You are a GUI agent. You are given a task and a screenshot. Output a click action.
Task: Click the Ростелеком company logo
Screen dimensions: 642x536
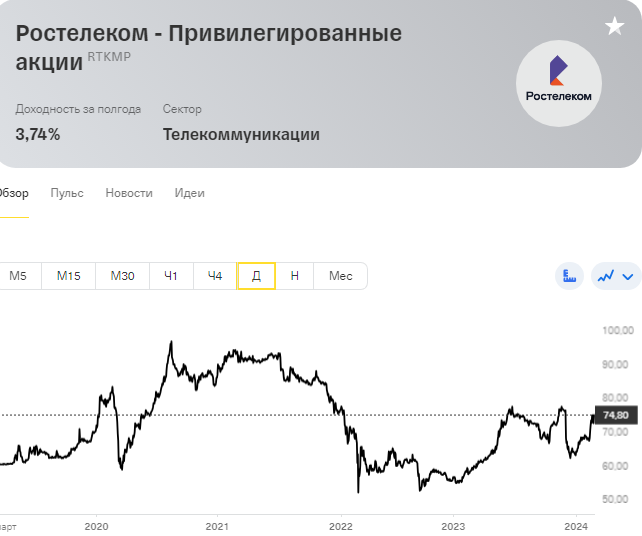coord(559,84)
